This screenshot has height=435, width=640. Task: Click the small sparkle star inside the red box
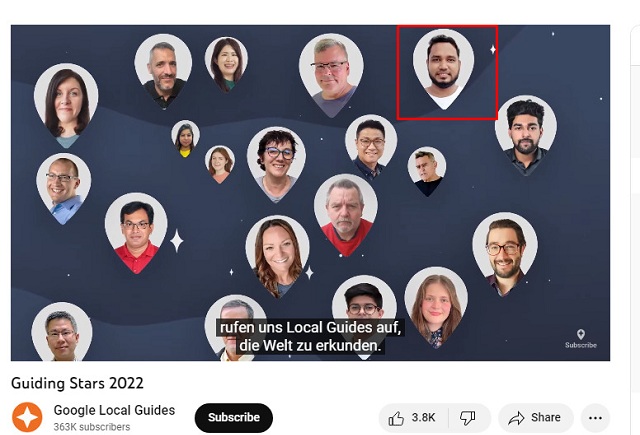493,50
